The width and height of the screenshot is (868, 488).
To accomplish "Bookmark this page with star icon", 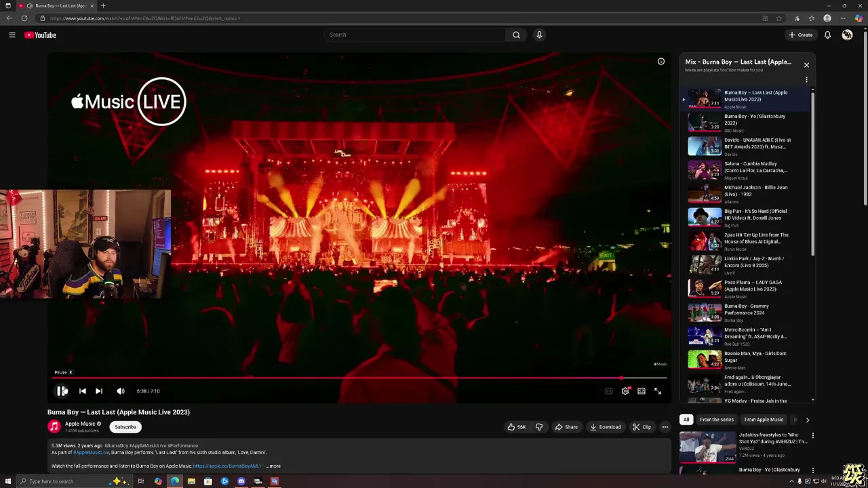I will pyautogui.click(x=779, y=18).
